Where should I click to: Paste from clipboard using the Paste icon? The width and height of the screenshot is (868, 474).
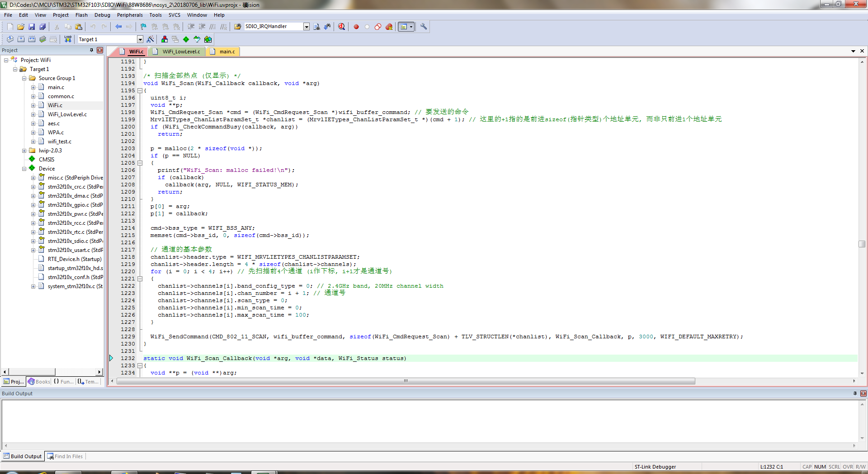[79, 27]
